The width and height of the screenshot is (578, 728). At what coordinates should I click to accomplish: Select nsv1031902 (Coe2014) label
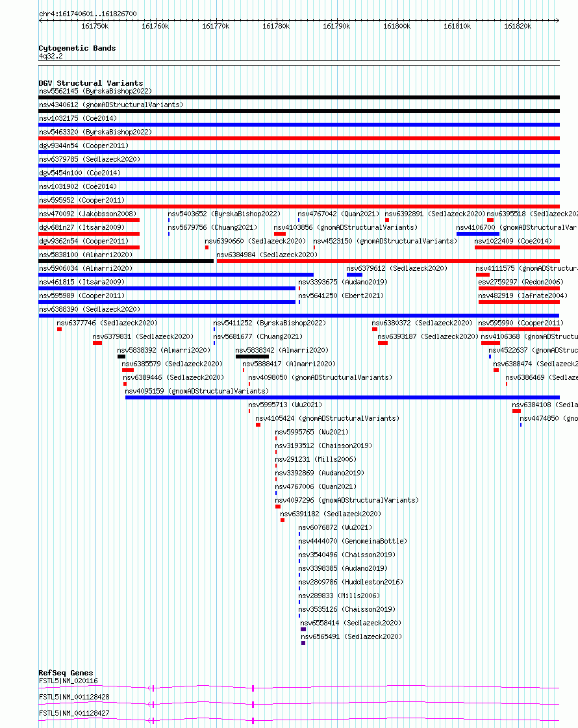(x=78, y=186)
